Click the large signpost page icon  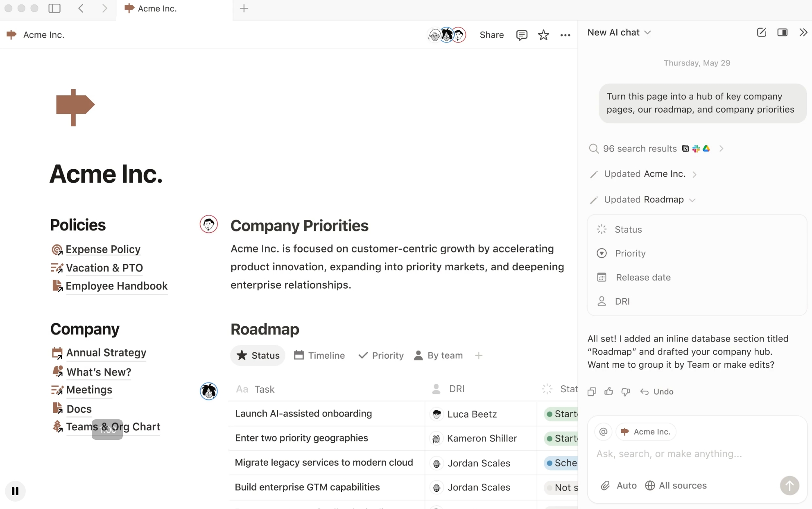pos(75,107)
